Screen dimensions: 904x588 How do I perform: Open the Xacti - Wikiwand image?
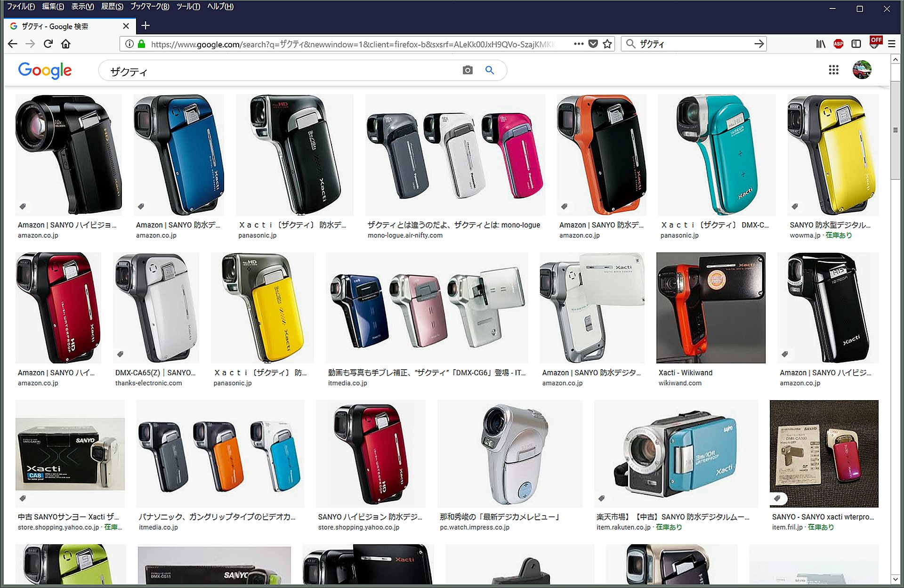click(x=711, y=308)
